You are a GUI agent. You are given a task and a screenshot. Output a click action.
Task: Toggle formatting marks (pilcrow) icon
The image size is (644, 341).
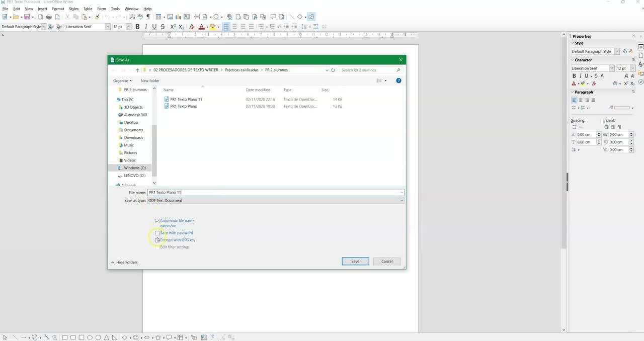point(148,17)
